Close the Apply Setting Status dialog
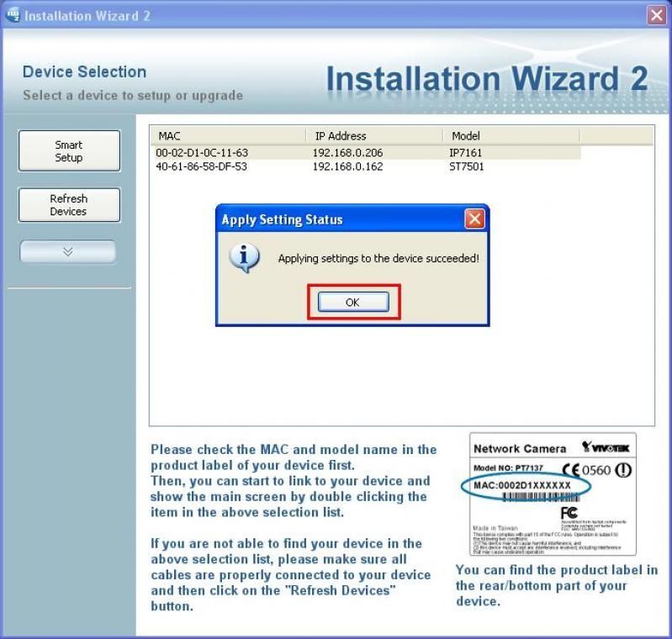 click(x=474, y=219)
